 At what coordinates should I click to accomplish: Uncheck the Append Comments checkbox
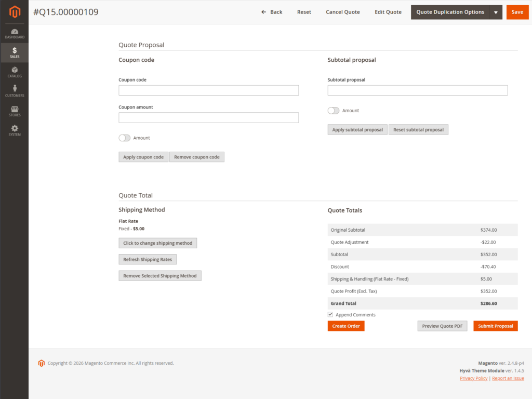point(330,314)
